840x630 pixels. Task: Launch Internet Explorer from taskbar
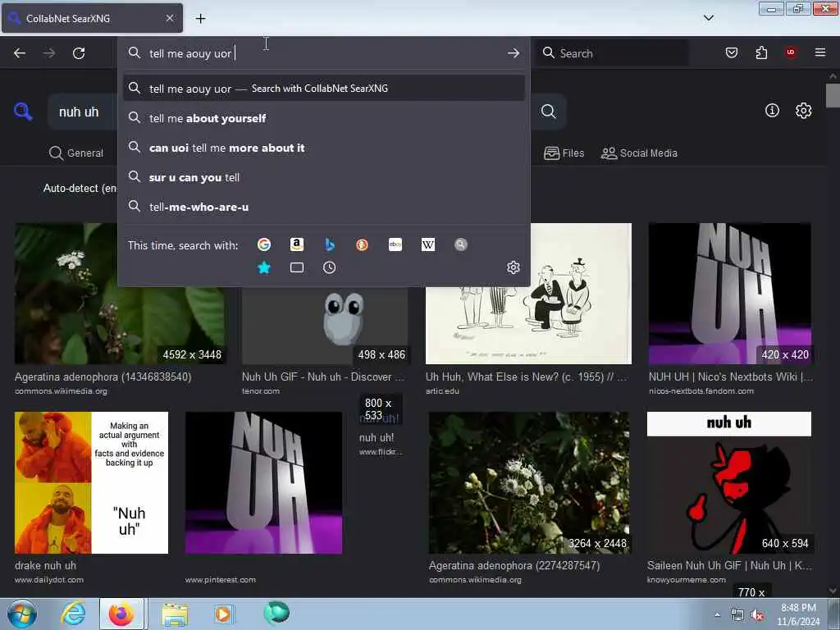pyautogui.click(x=73, y=614)
